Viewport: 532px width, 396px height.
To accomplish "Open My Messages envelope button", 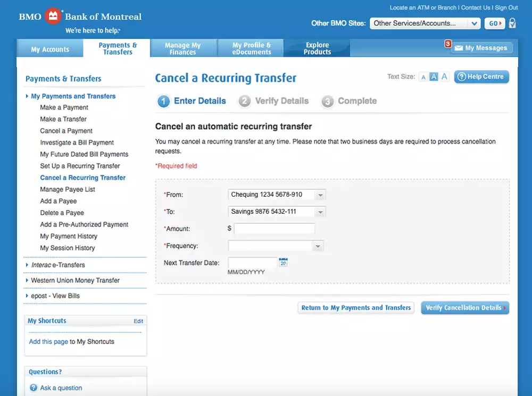I will pyautogui.click(x=481, y=48).
